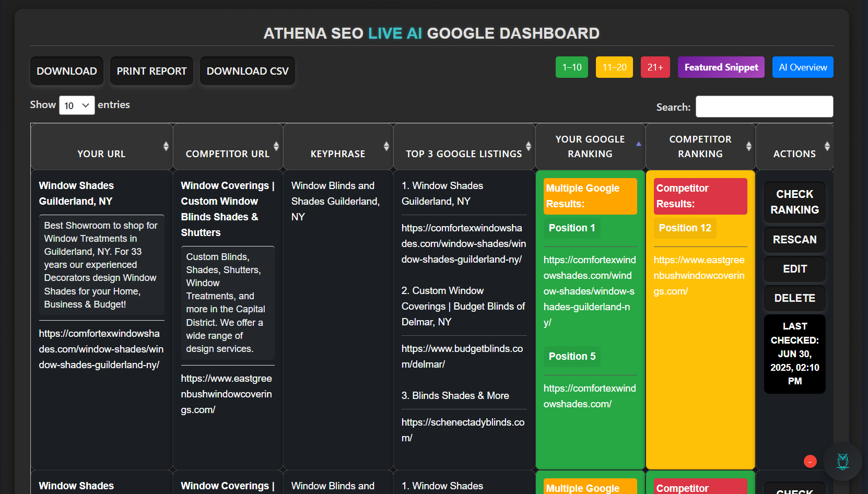Click the EDIT button
Image resolution: width=868 pixels, height=494 pixels.
click(x=794, y=269)
